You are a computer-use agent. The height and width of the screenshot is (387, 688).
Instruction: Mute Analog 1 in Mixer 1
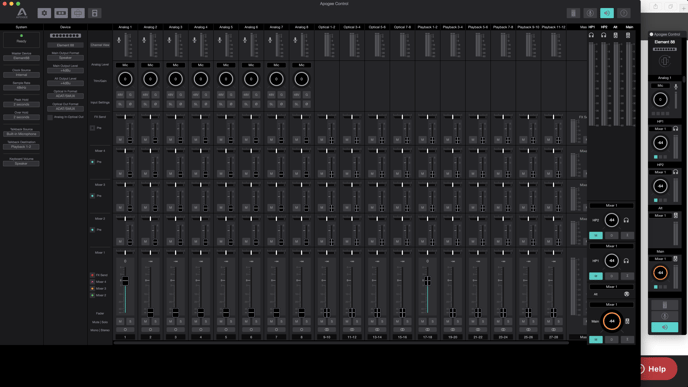[120, 322]
